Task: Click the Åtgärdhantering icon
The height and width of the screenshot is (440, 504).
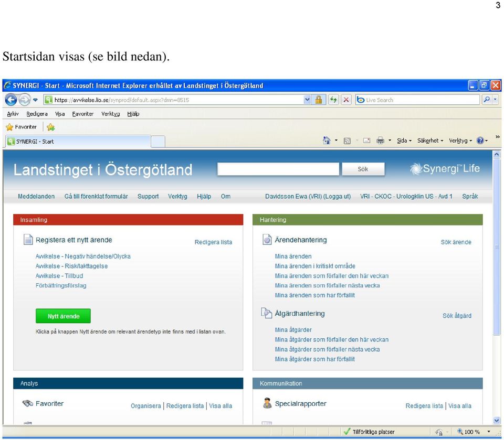Action: pyautogui.click(x=267, y=313)
